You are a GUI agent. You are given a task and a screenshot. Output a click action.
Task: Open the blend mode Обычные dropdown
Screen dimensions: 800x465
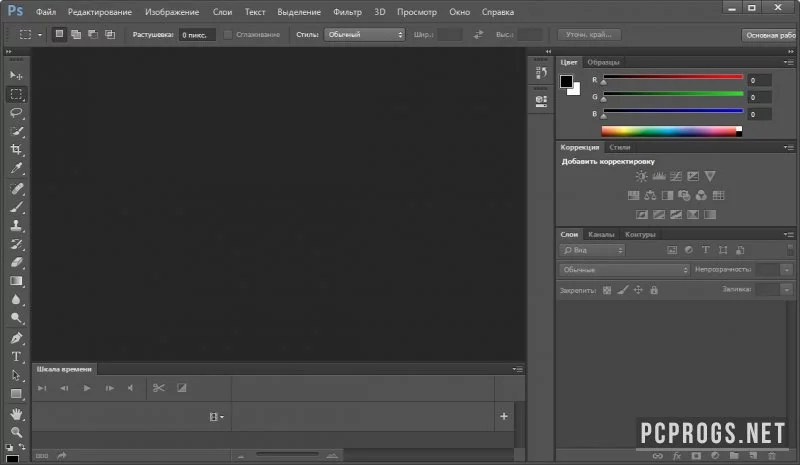pyautogui.click(x=624, y=270)
